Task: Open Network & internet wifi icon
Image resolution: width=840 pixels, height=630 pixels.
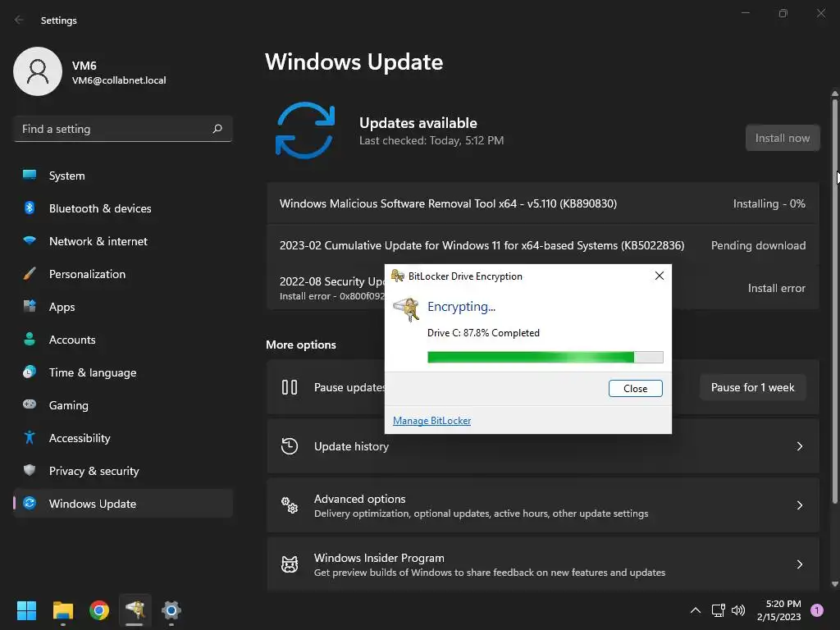Action: (x=30, y=240)
